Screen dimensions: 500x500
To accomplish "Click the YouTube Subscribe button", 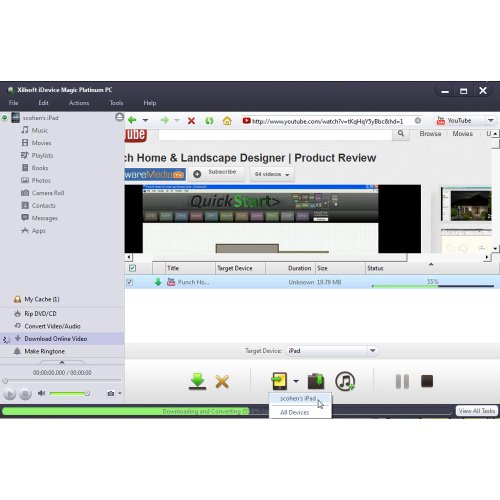I will (216, 174).
